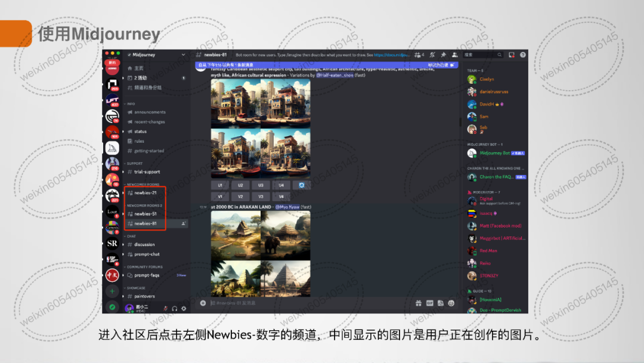The image size is (644, 363).
Task: Toggle member list visibility icon
Action: pyautogui.click(x=454, y=55)
